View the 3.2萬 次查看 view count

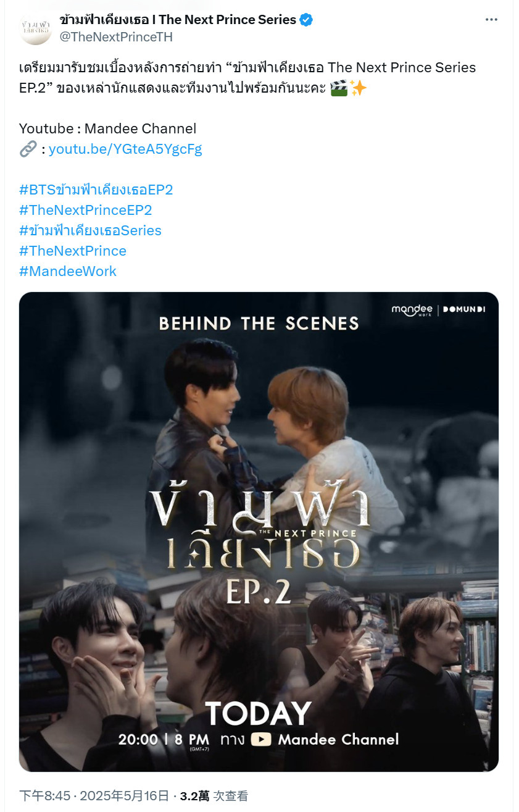[x=214, y=796]
